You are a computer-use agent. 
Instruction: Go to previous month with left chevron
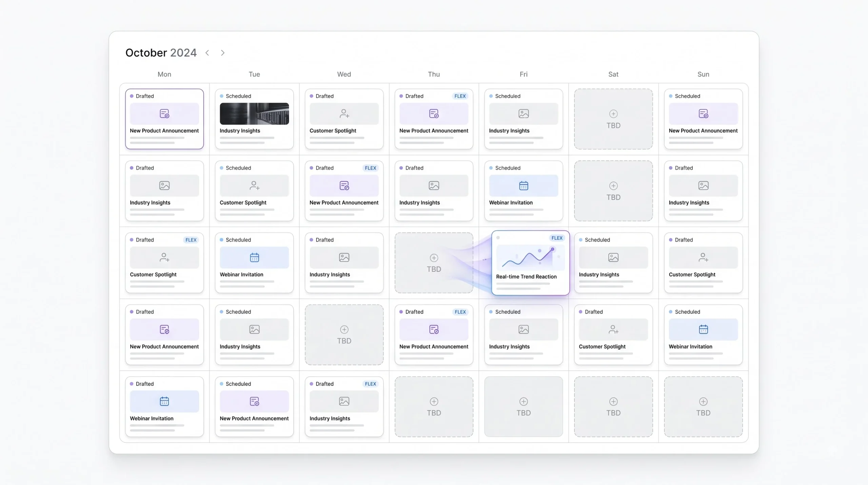[207, 53]
